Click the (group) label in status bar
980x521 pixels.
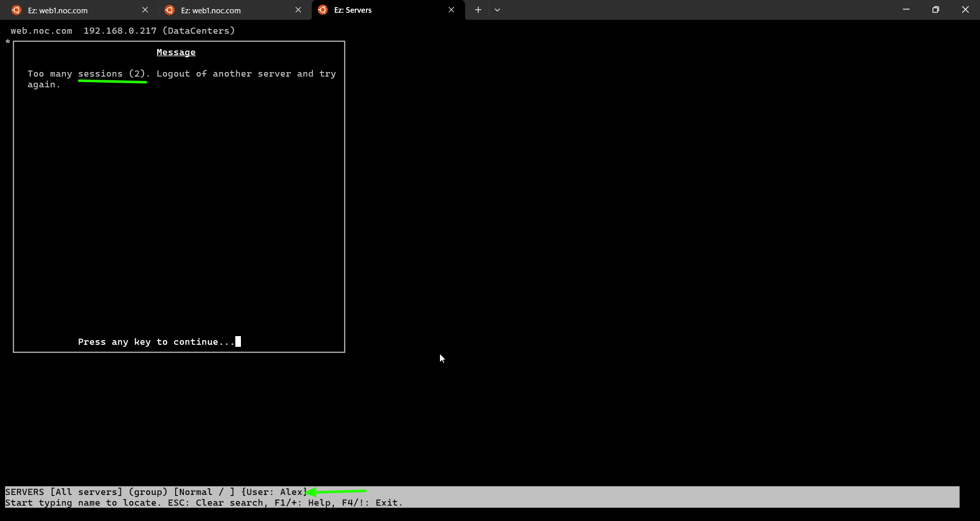click(x=148, y=492)
